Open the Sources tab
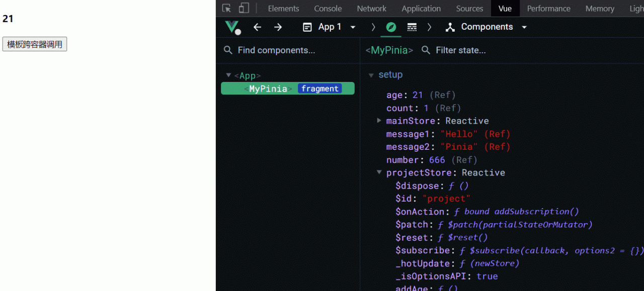 (x=469, y=9)
